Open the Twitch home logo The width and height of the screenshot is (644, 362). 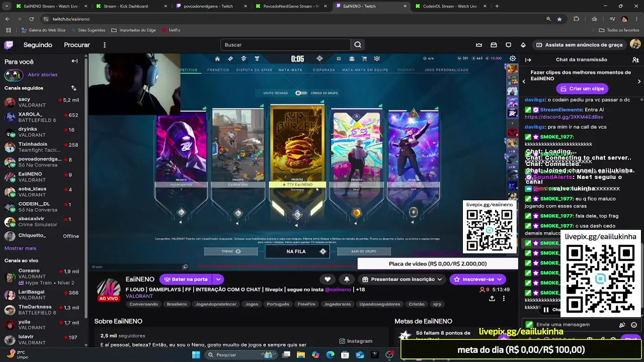[9, 45]
